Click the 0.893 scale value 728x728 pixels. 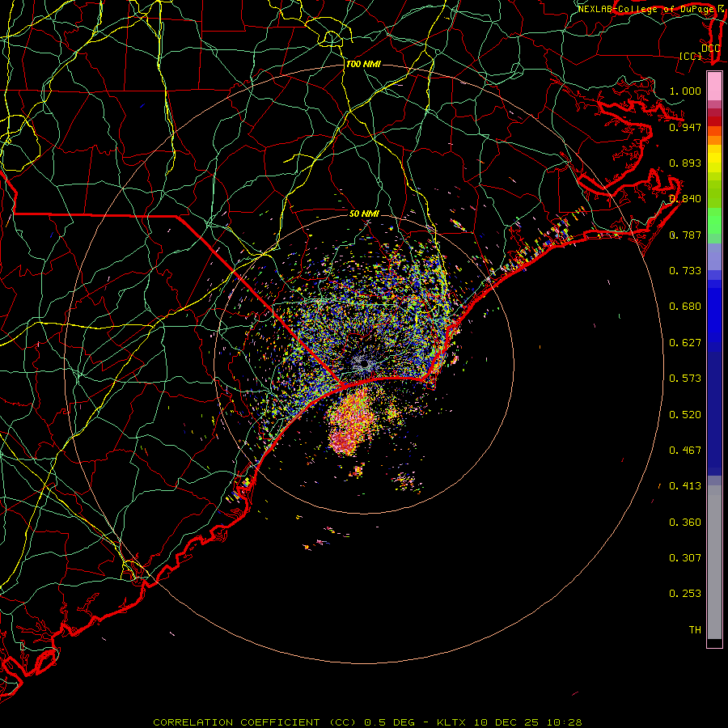coord(685,163)
